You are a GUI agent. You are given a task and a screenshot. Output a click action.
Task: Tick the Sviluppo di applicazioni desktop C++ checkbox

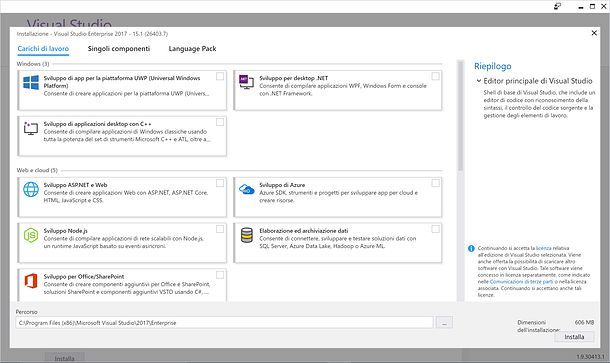(x=220, y=122)
